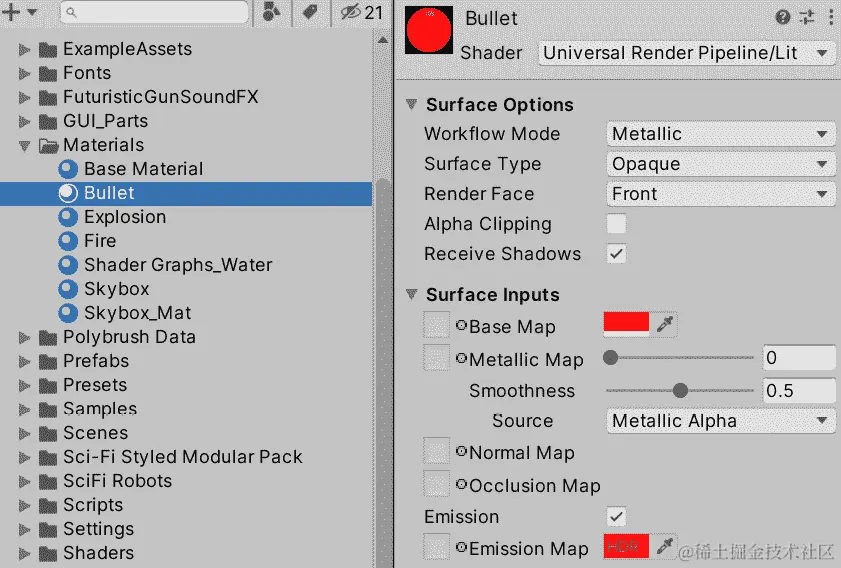Pick Base Map color with eyedropper

(665, 324)
